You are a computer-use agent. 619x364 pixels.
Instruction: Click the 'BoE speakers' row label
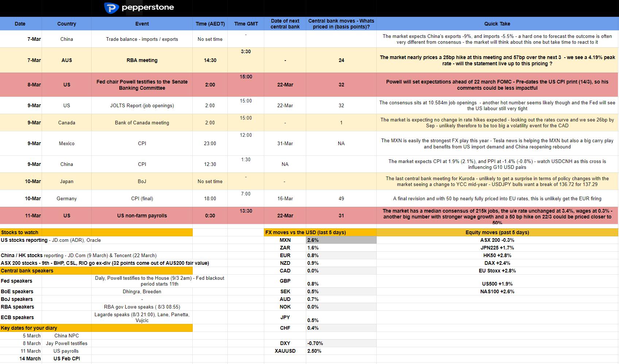tap(21, 291)
